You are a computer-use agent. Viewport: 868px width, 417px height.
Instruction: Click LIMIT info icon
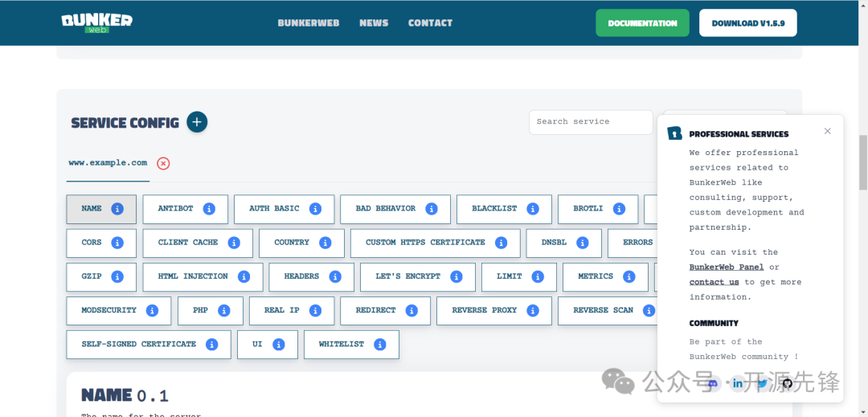point(538,276)
